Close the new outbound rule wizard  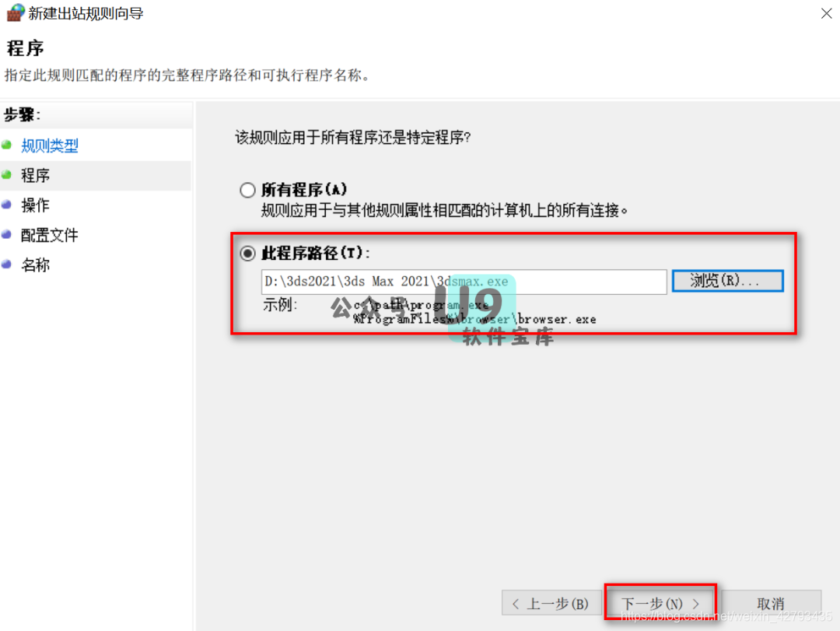(x=826, y=13)
